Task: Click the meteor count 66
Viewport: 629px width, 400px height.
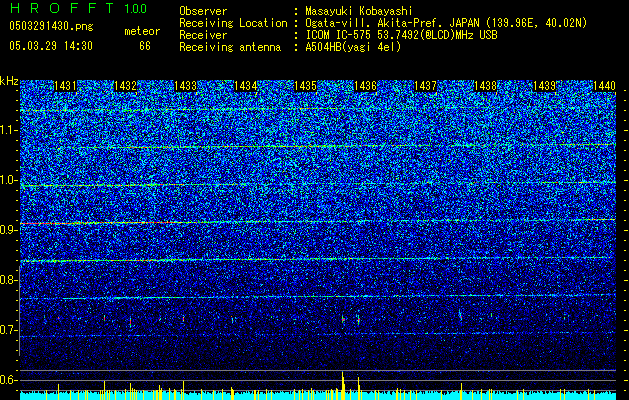Action: point(145,46)
